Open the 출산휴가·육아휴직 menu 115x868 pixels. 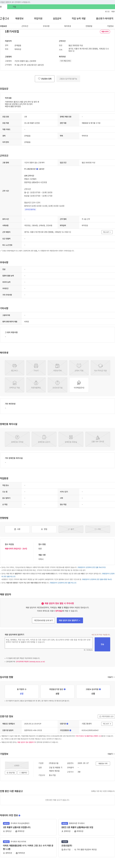click(x=105, y=19)
